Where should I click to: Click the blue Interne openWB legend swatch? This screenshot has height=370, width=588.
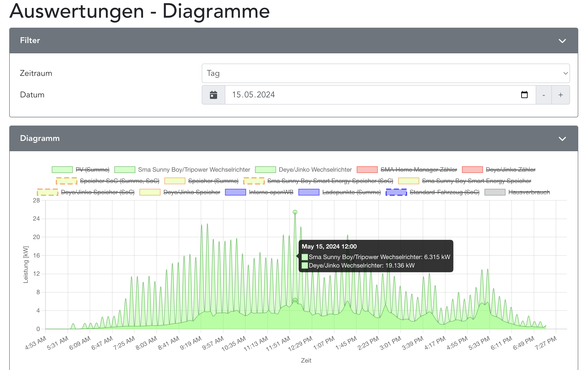(x=235, y=192)
